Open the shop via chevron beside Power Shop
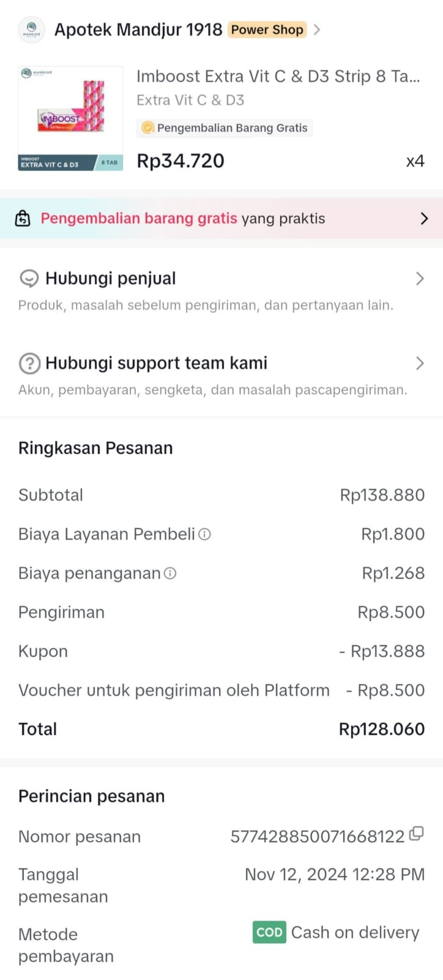The image size is (443, 980). [317, 29]
